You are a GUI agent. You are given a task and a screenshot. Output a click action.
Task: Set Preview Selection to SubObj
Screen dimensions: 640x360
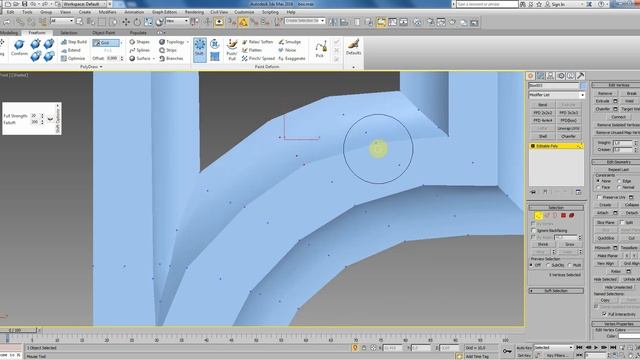point(549,265)
